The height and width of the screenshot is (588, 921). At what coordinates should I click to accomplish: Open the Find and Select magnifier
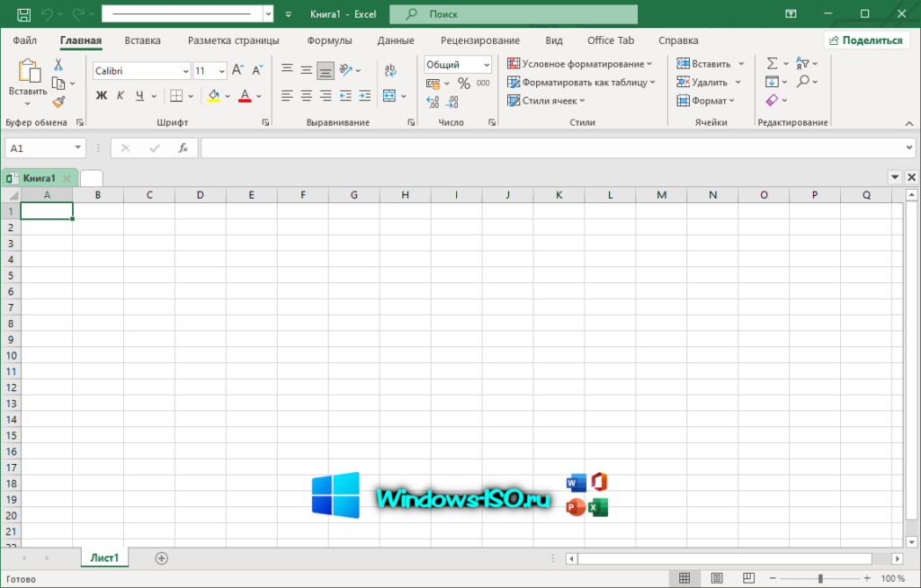[x=803, y=82]
